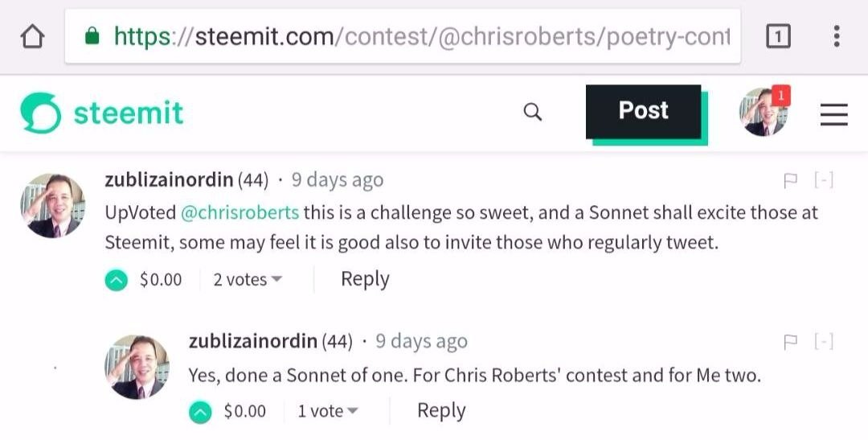Open profile avatar with notification badge
The width and height of the screenshot is (868, 440).
coord(764,113)
